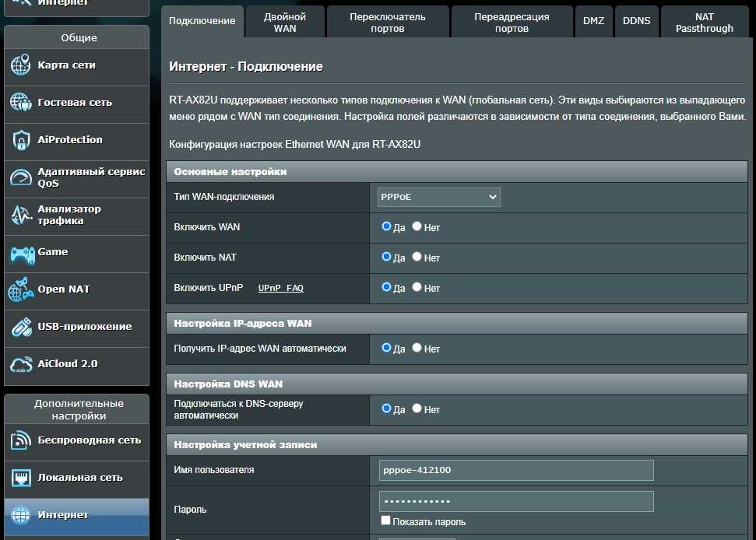The width and height of the screenshot is (756, 540).
Task: Click the Пароль password field
Action: (516, 501)
